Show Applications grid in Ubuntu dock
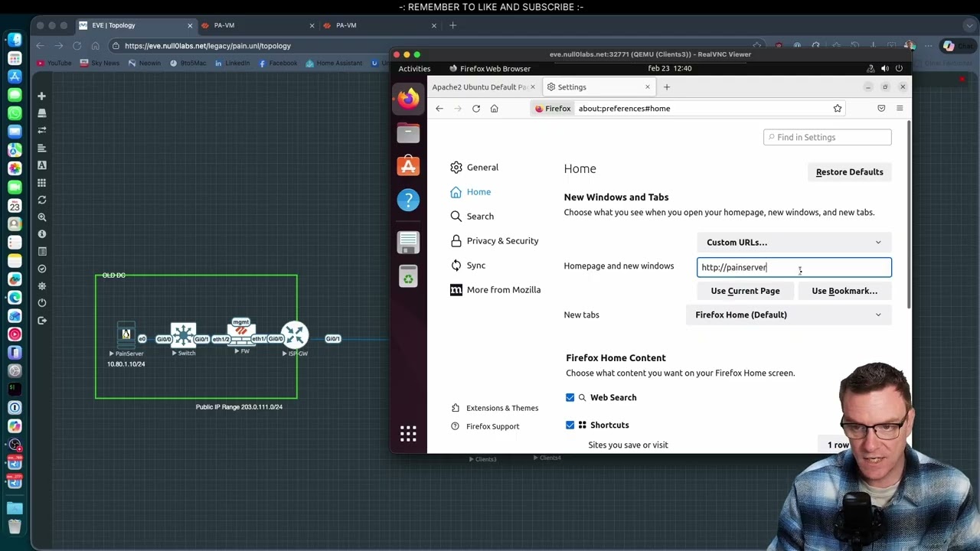980x551 pixels. pyautogui.click(x=408, y=434)
